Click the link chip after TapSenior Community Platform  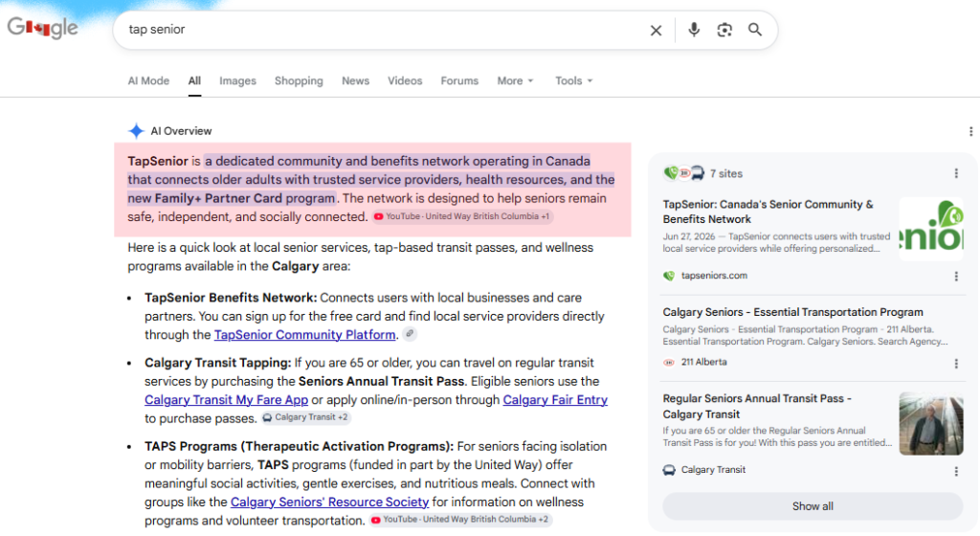[410, 334]
